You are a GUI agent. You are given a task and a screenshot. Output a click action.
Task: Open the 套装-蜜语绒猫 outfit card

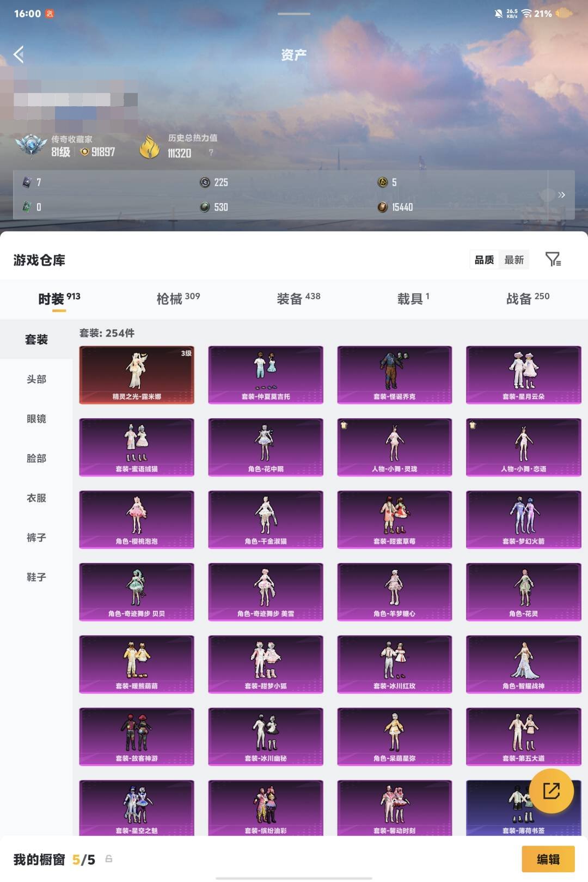(x=137, y=448)
